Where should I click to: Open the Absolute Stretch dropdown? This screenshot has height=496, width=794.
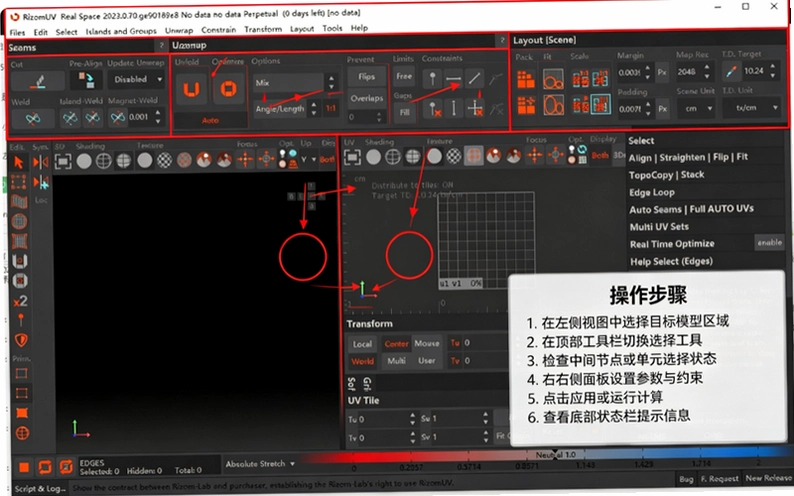pyautogui.click(x=260, y=464)
